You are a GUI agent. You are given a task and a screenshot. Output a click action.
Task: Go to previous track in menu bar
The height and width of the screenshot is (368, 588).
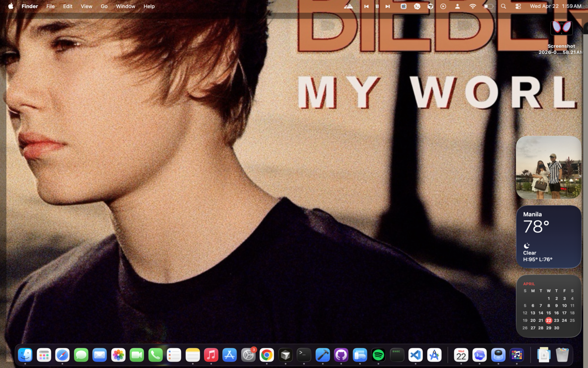pos(366,6)
